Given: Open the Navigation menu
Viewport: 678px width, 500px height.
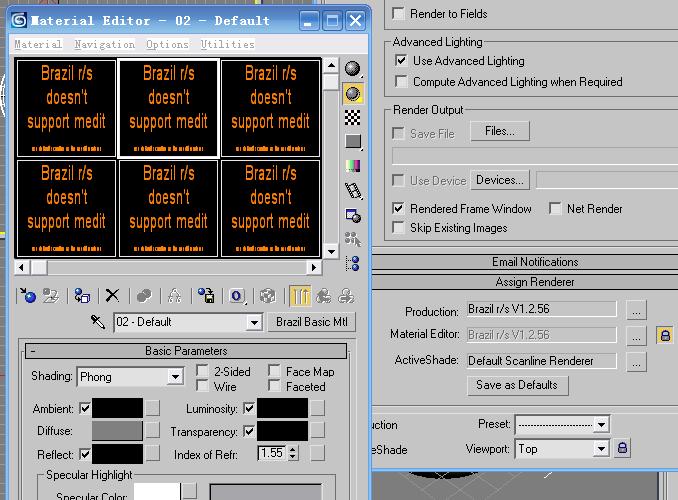Looking at the screenshot, I should coord(104,44).
